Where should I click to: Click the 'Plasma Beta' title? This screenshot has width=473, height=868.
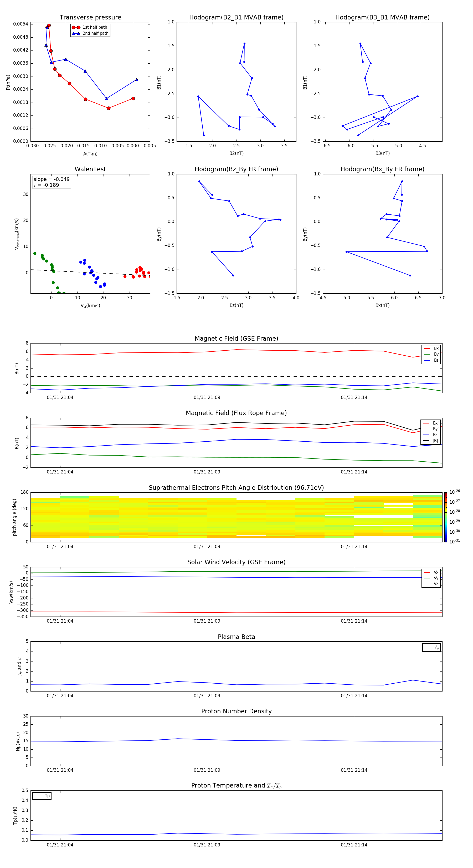coord(236,637)
